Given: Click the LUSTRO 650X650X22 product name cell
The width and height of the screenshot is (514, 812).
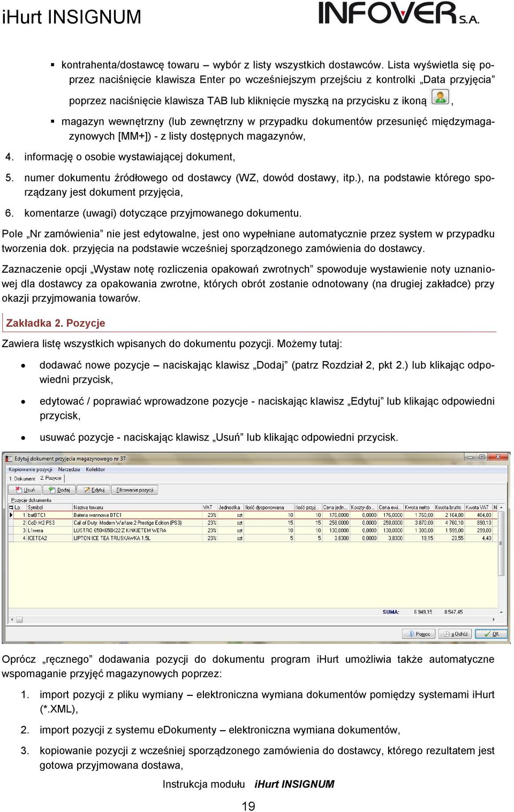Looking at the screenshot, I should click(137, 531).
